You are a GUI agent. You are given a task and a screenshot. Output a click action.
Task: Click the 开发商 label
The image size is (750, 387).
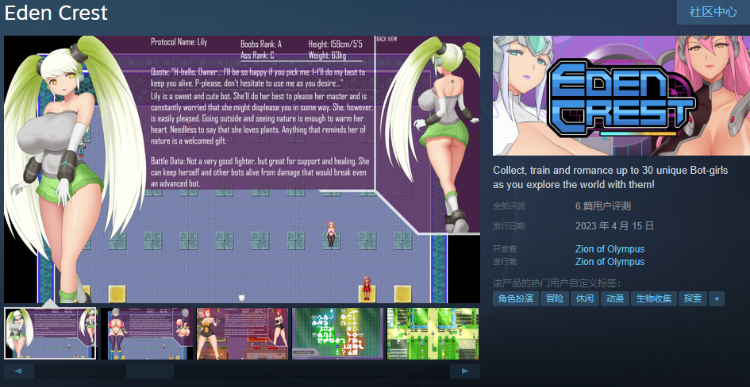506,249
